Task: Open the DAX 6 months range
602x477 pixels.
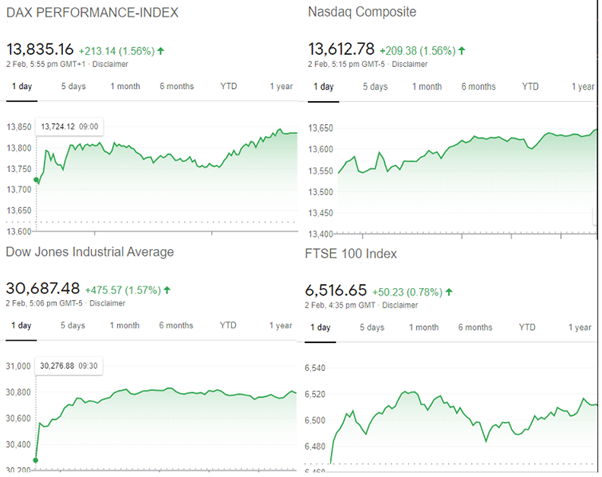Action: (x=176, y=86)
